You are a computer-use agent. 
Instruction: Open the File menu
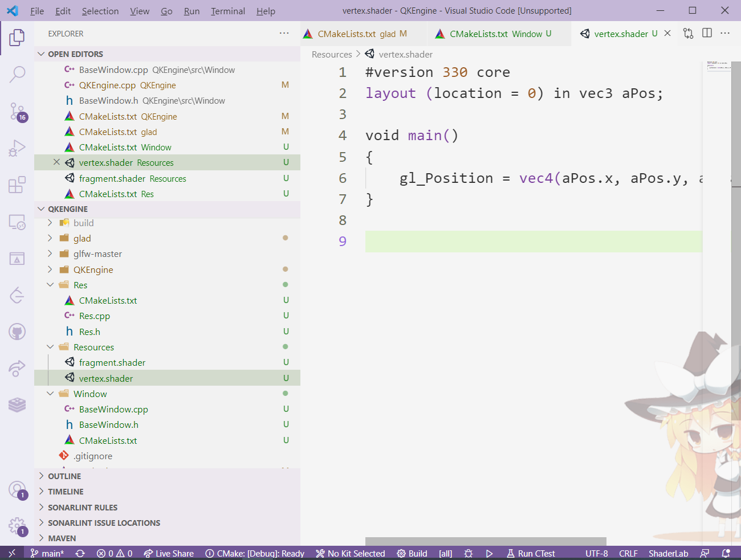37,11
